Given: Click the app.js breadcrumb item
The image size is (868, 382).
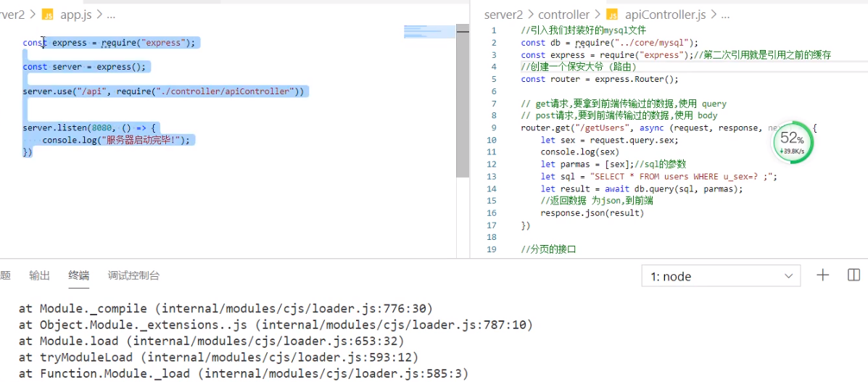Looking at the screenshot, I should [76, 15].
